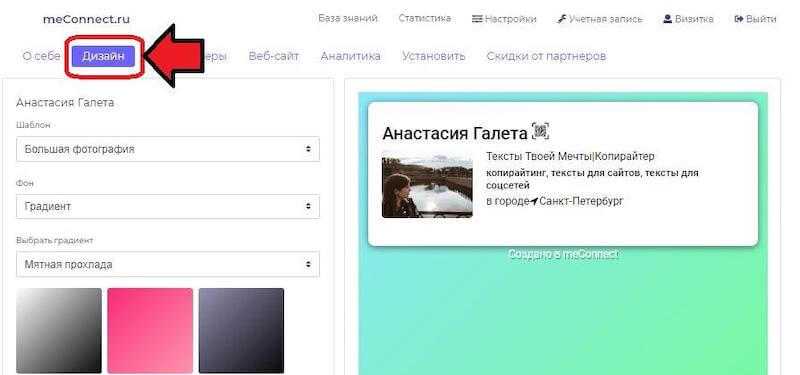The image size is (800, 375).
Task: Expand the Шаблон dropdown Большая фотография
Action: [x=168, y=149]
